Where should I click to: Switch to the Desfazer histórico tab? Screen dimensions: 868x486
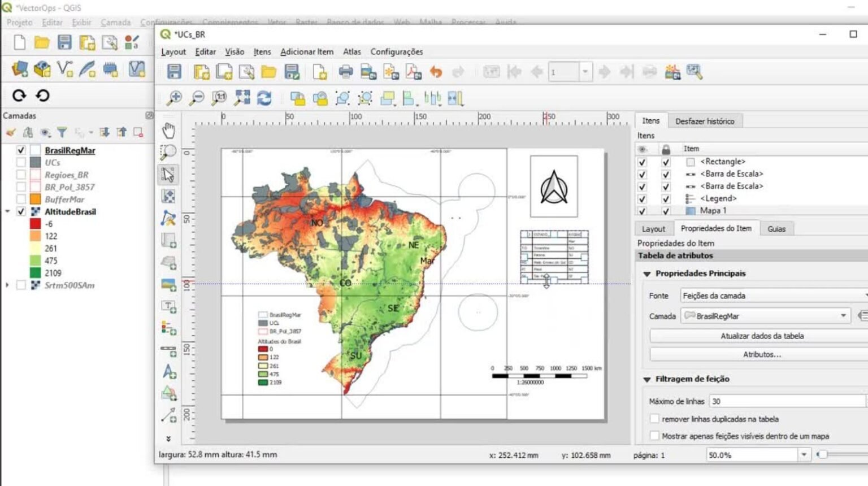(x=705, y=121)
